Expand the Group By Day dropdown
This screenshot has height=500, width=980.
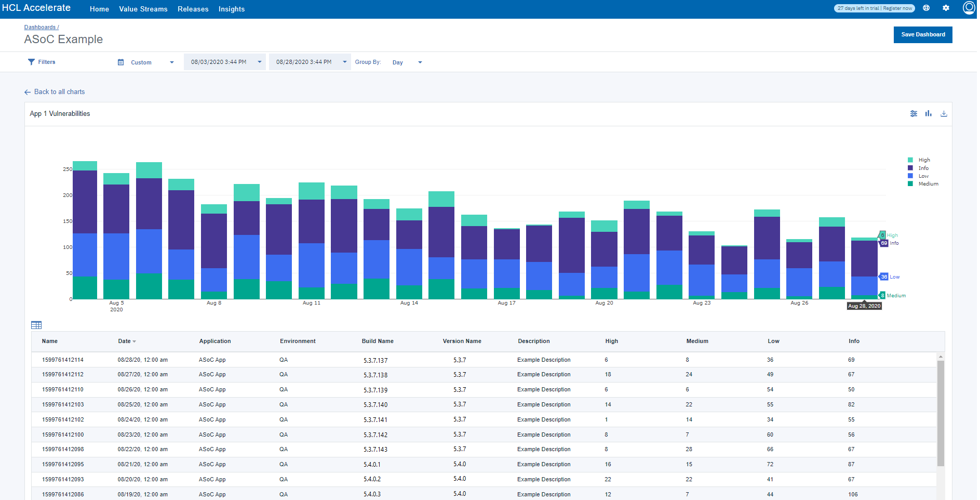coord(407,62)
